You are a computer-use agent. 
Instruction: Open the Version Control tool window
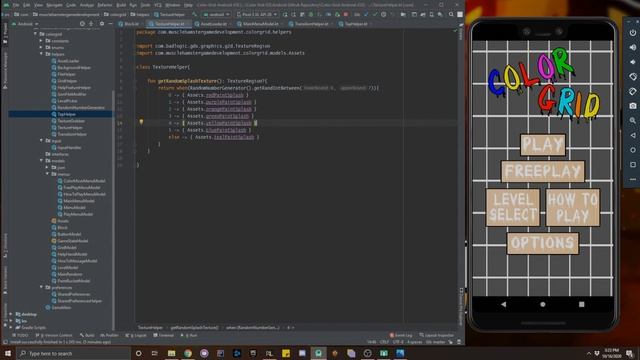54,335
